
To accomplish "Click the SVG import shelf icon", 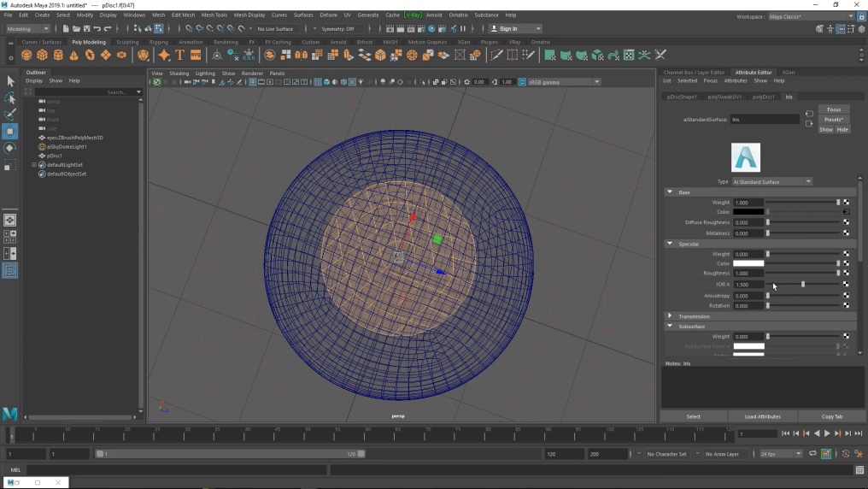I will click(196, 55).
